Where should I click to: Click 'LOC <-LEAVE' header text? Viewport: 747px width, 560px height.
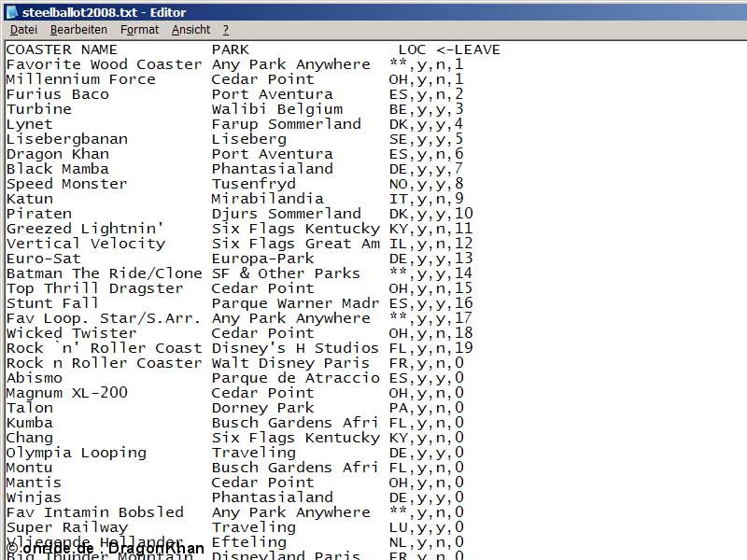click(x=449, y=49)
